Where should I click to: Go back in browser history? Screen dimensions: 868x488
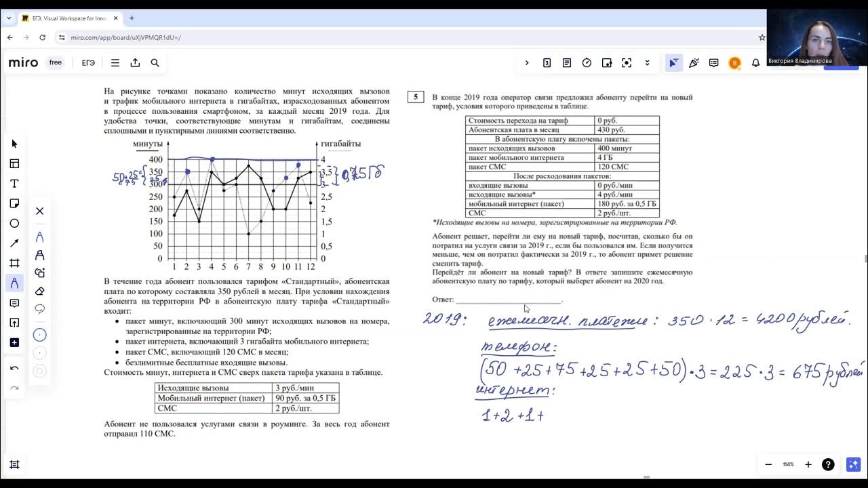(9, 37)
